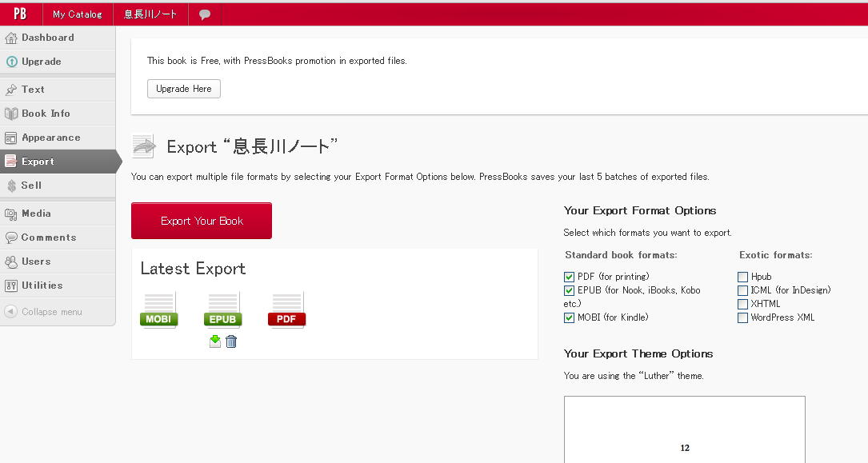This screenshot has width=868, height=463.
Task: Enable the Hpub exotic format
Action: pos(743,277)
